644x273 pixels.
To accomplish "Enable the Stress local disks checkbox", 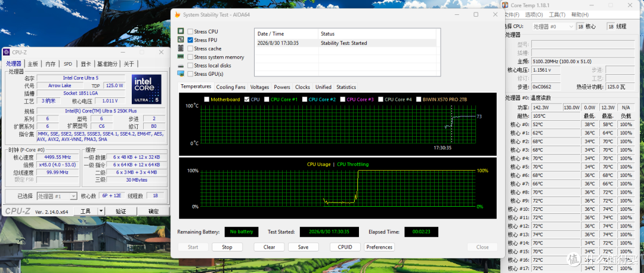I will pyautogui.click(x=190, y=66).
